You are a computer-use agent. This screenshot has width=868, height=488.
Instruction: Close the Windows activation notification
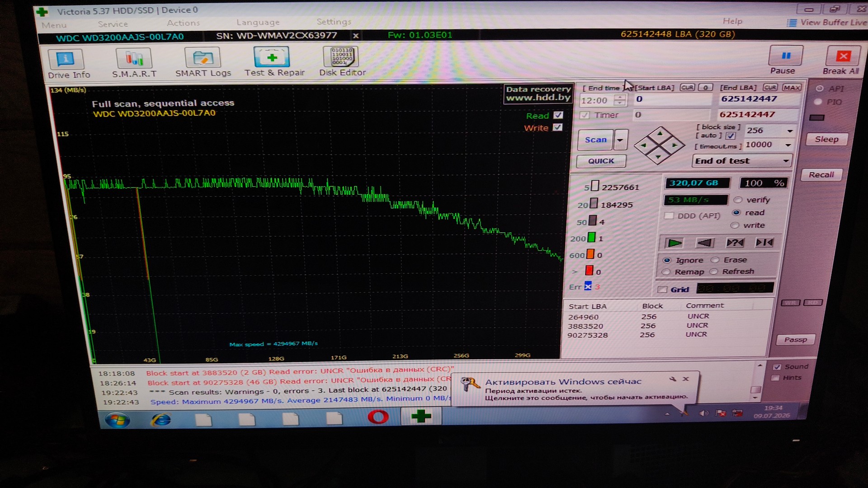click(x=686, y=379)
